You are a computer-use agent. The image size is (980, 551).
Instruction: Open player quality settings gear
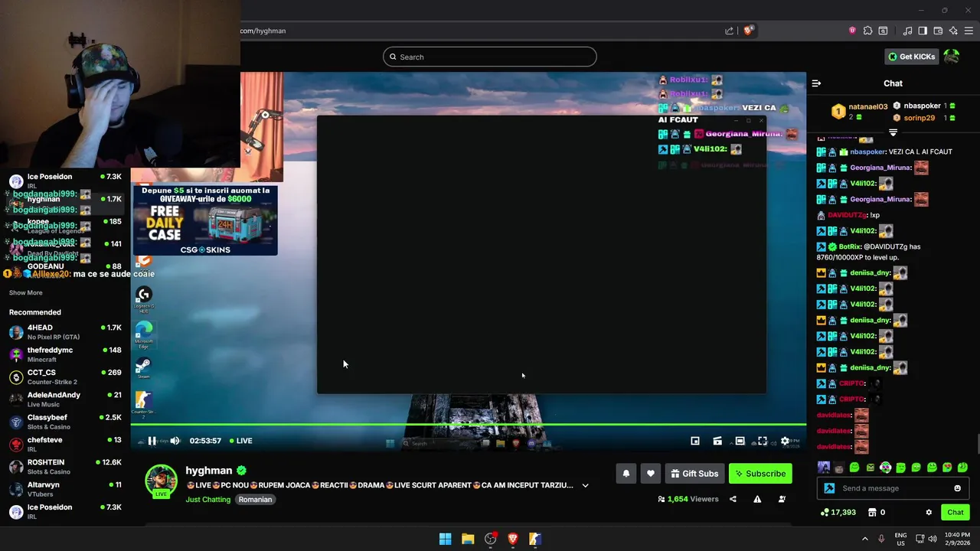[x=785, y=441]
